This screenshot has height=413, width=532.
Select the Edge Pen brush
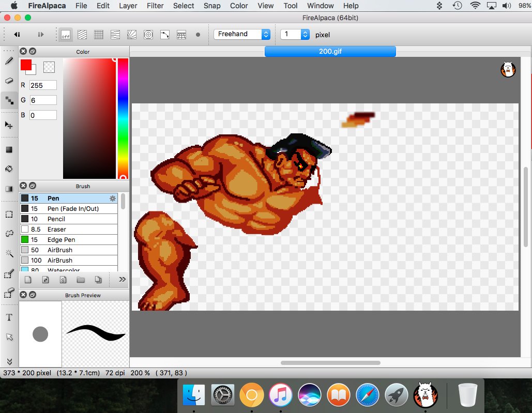coord(69,240)
